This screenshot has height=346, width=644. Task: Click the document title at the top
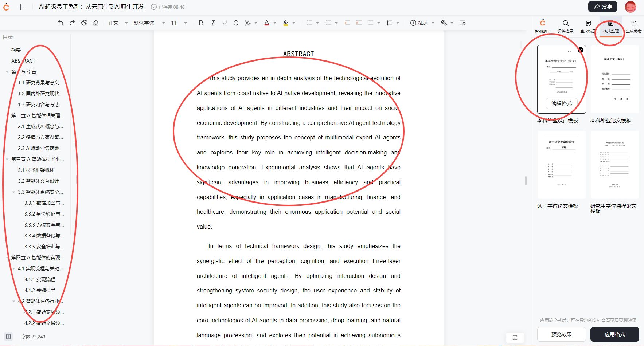coord(91,7)
